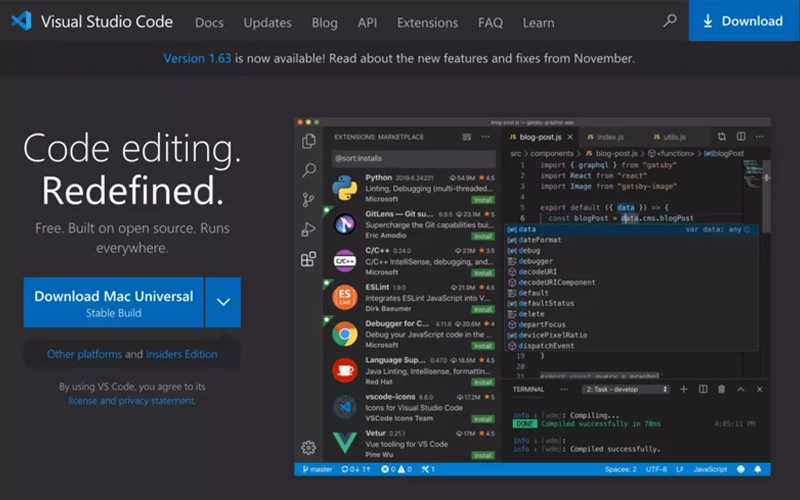Expand the download options arrow beside Download Mac Universal
The height and width of the screenshot is (500, 800).
click(223, 303)
